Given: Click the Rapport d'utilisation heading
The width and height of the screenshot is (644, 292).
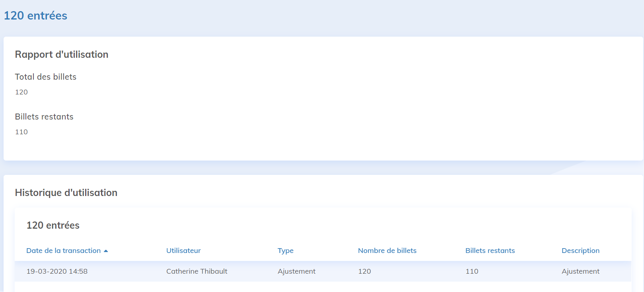Looking at the screenshot, I should tap(62, 55).
